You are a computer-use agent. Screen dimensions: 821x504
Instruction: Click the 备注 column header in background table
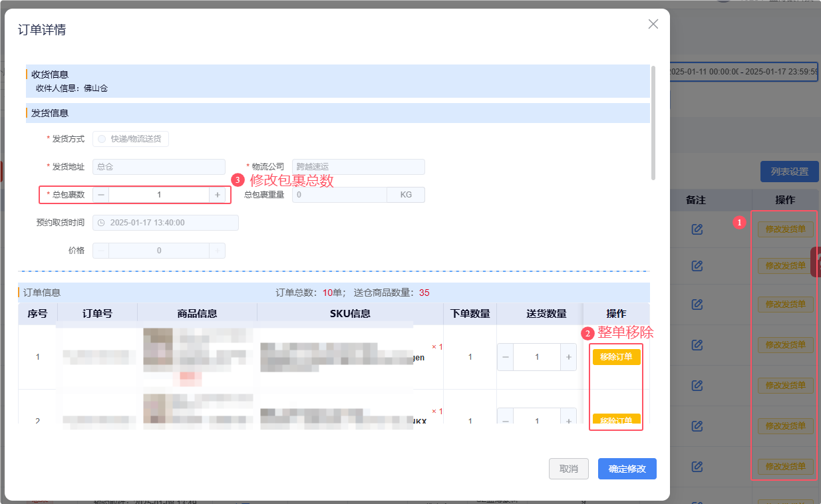[x=696, y=199]
